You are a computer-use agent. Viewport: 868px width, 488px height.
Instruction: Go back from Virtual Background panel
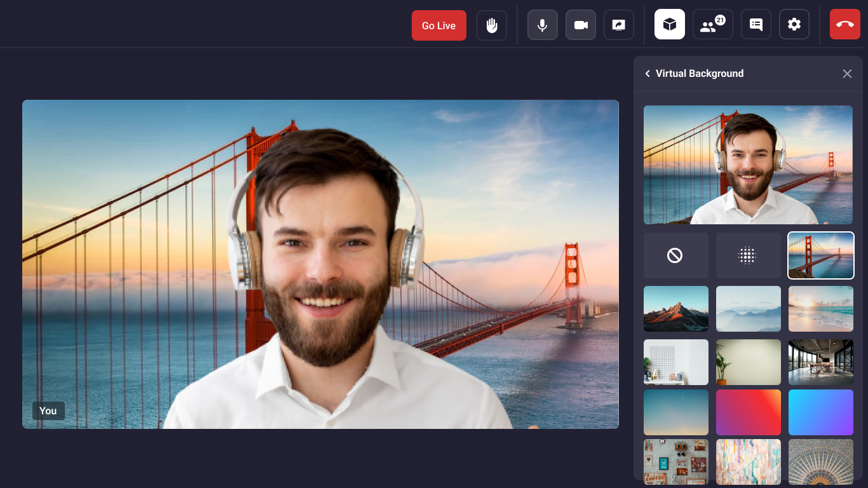[648, 74]
